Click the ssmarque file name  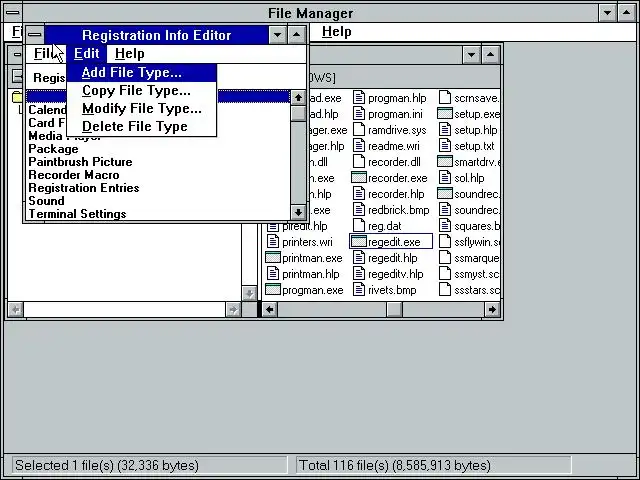click(x=477, y=258)
